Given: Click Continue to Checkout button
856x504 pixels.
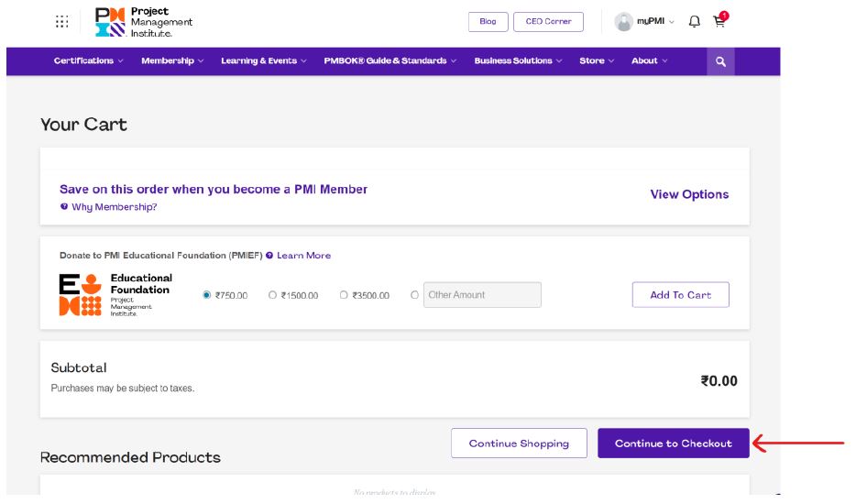Looking at the screenshot, I should coord(673,444).
